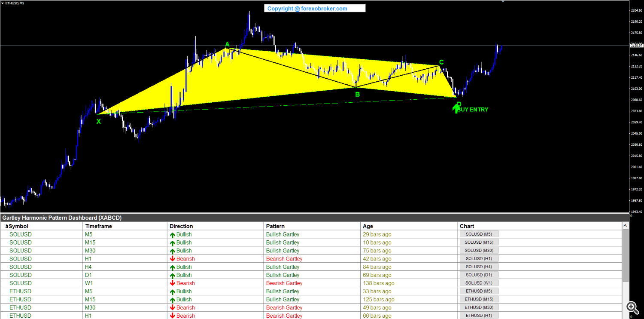Click the SOLUSD symbol in the W1 row
This screenshot has width=644, height=319.
(x=21, y=283)
